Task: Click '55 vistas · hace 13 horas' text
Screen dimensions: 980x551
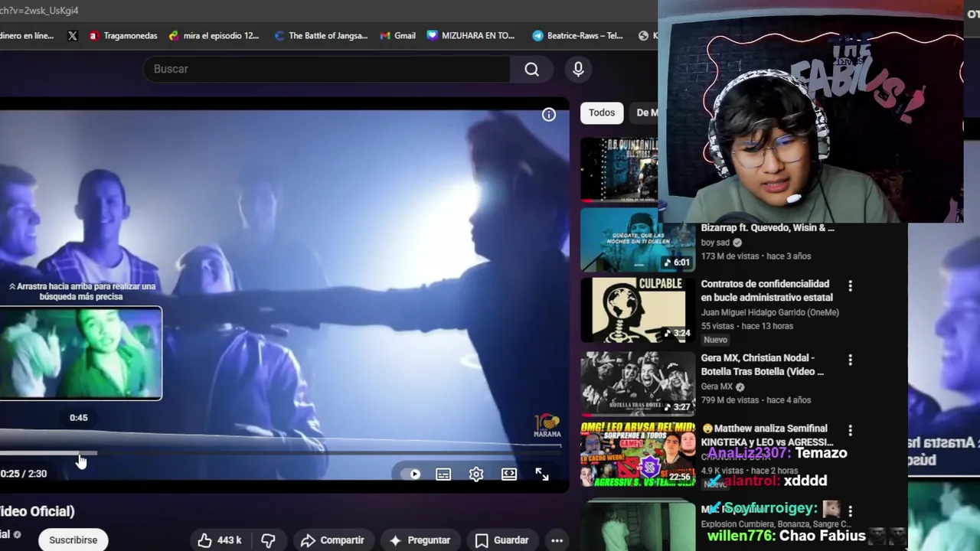Action: 746,326
